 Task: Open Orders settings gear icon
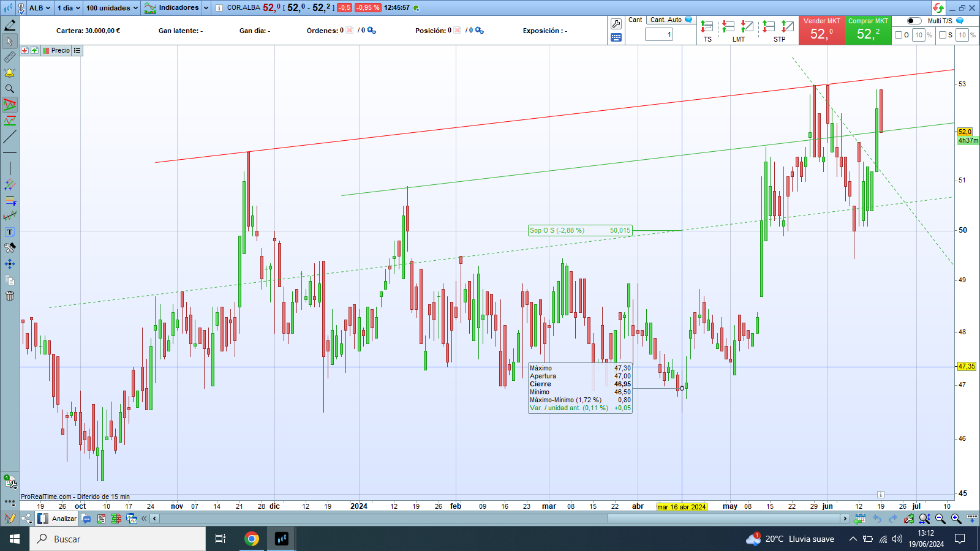(371, 31)
